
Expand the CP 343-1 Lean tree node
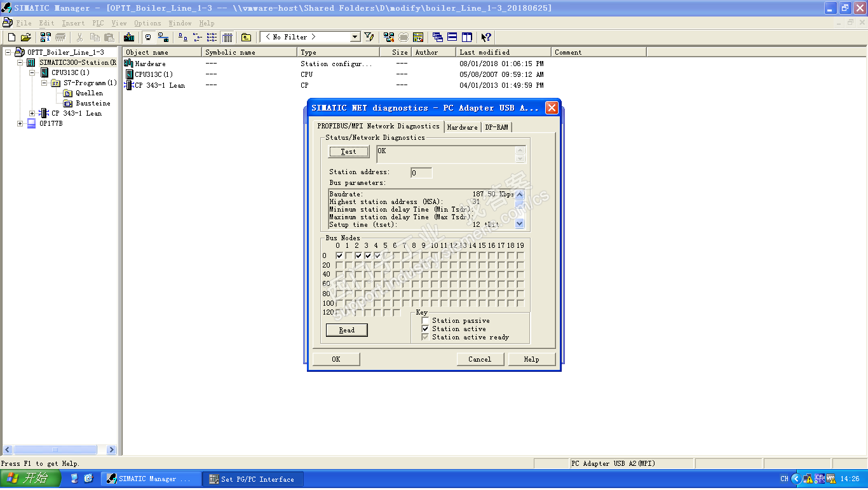pyautogui.click(x=32, y=113)
